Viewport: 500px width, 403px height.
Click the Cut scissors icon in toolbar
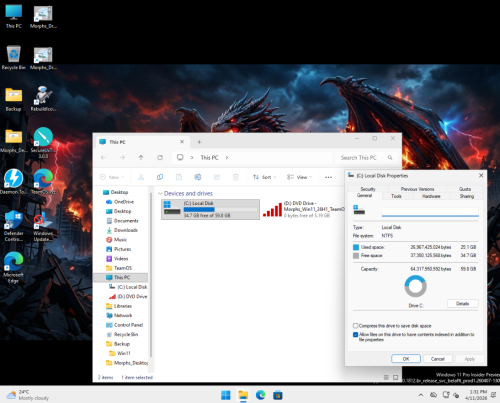(x=141, y=177)
